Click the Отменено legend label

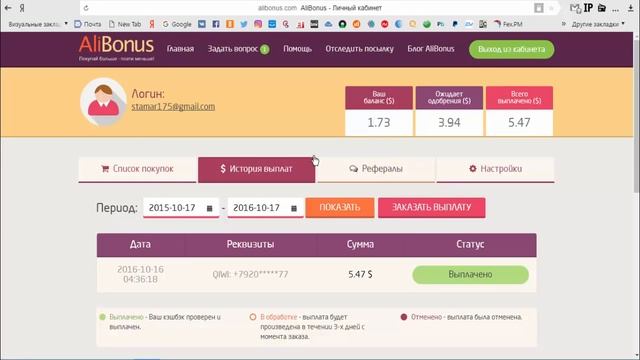coord(426,317)
